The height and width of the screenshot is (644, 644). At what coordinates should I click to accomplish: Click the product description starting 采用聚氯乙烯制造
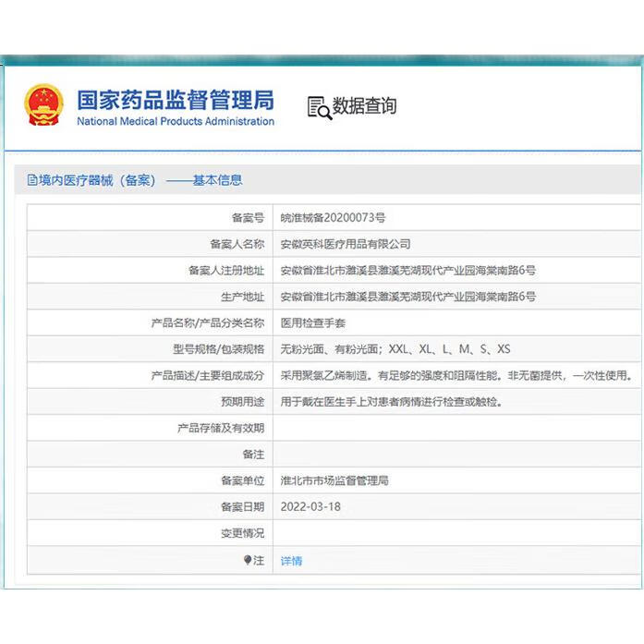456,375
